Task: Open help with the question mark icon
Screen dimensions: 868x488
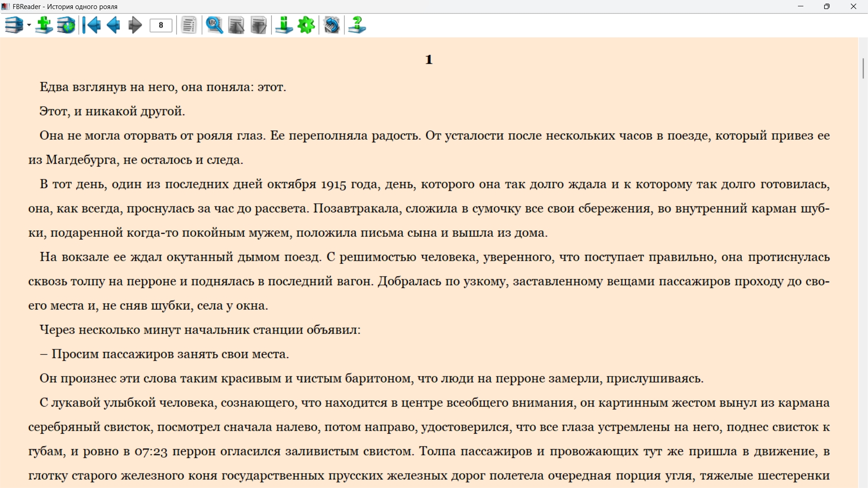Action: click(357, 25)
